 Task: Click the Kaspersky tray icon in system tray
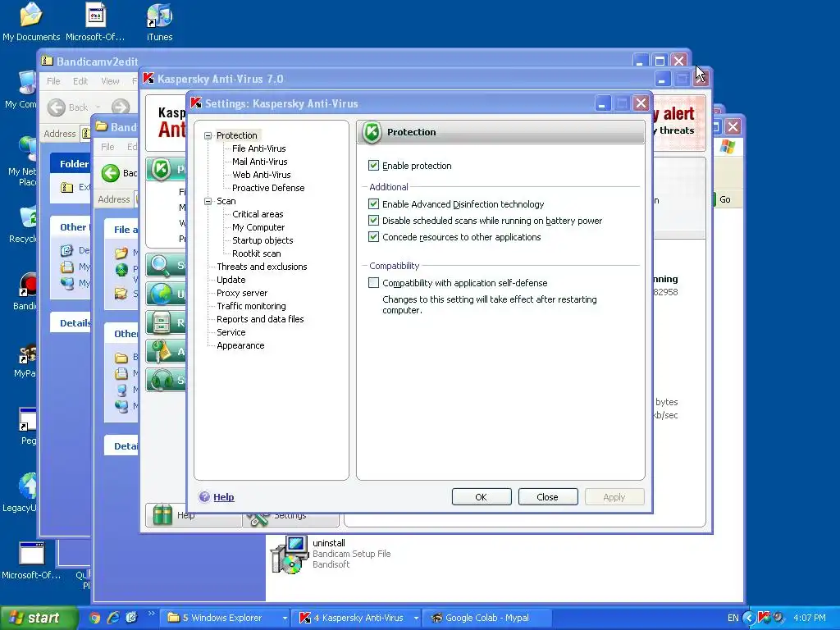point(764,618)
